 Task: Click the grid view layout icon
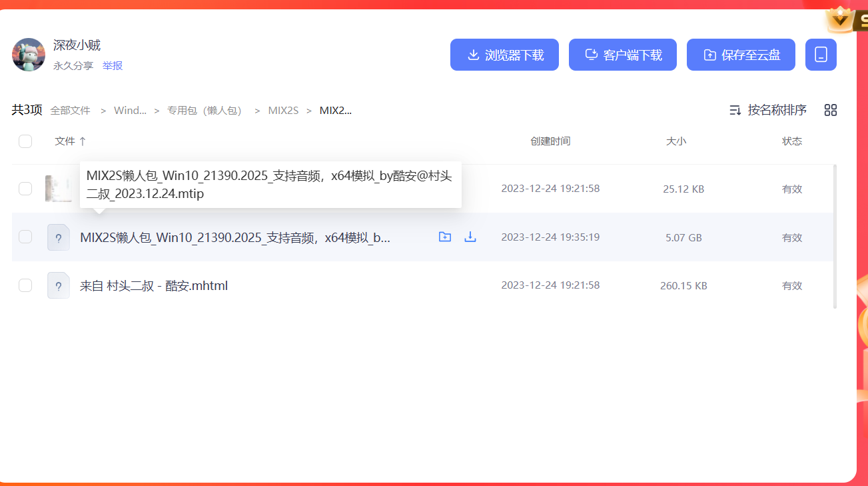830,110
